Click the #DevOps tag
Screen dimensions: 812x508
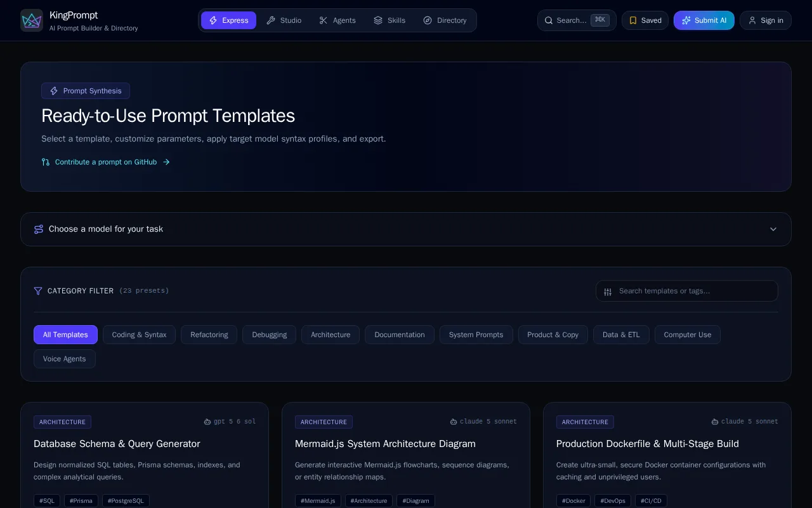[x=613, y=501]
